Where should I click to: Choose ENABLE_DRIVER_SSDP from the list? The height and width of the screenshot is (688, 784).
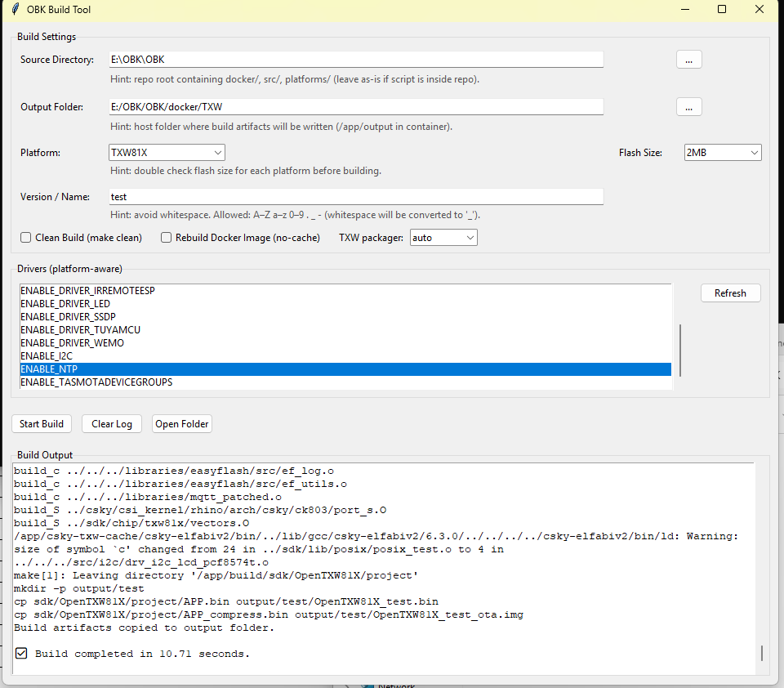pos(67,317)
